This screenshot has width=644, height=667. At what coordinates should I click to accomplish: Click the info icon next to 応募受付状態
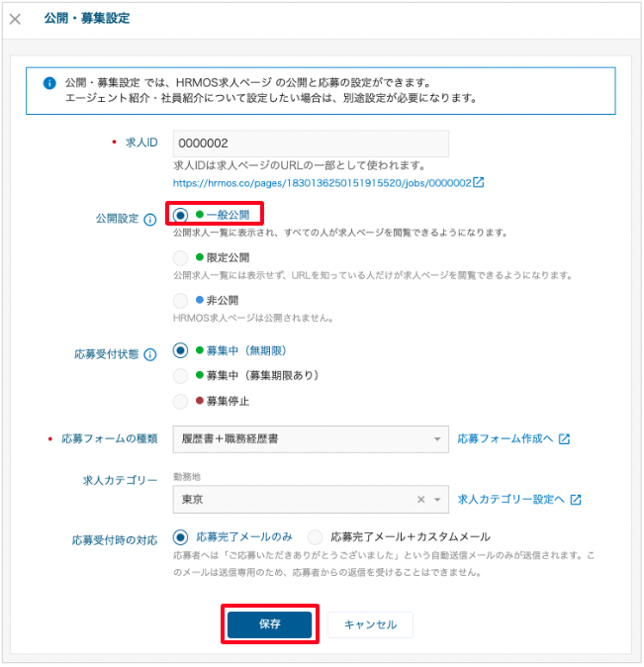150,354
